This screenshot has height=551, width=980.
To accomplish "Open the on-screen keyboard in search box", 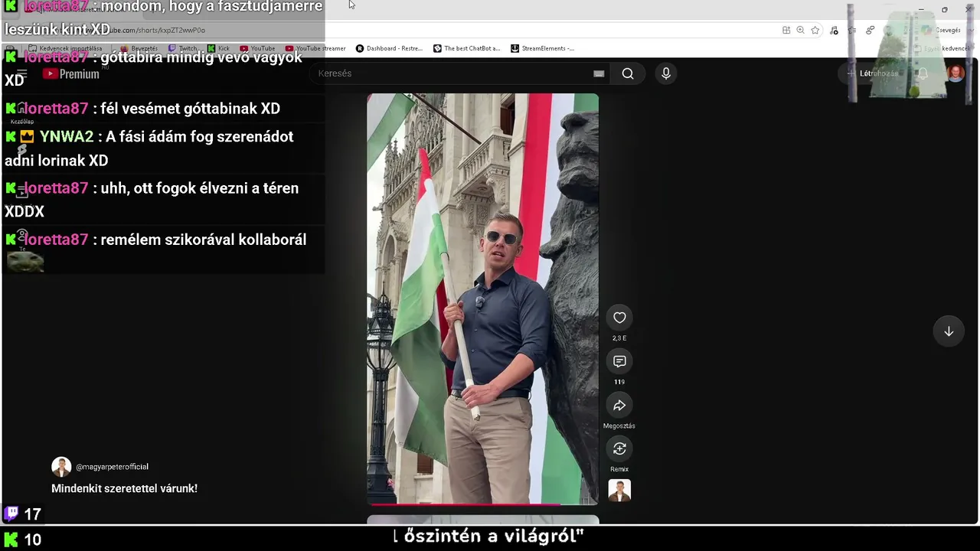I will 599,73.
